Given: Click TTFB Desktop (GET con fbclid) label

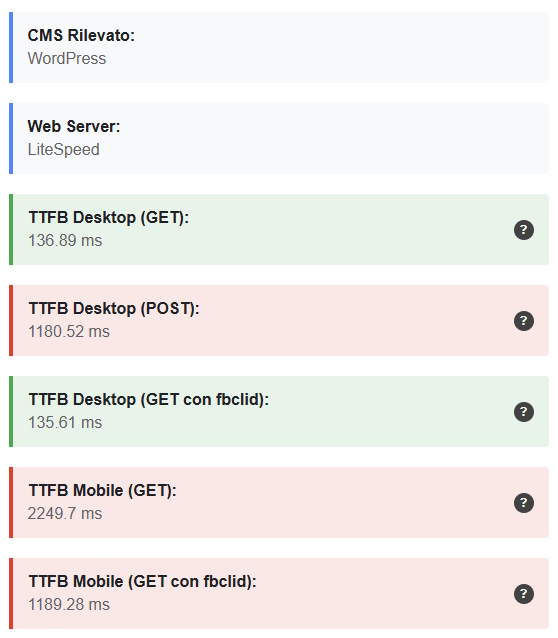Looking at the screenshot, I should pyautogui.click(x=149, y=400).
